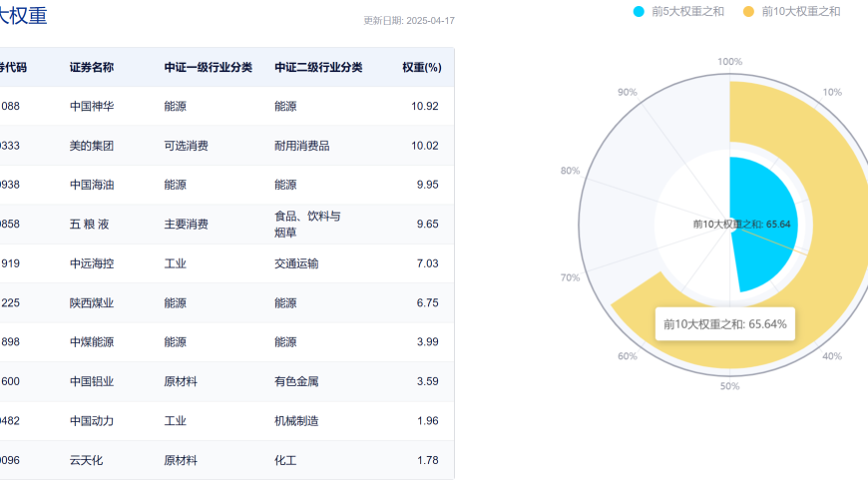Click the 80% axis label on chart
Viewport: 868px width, 491px height.
570,171
